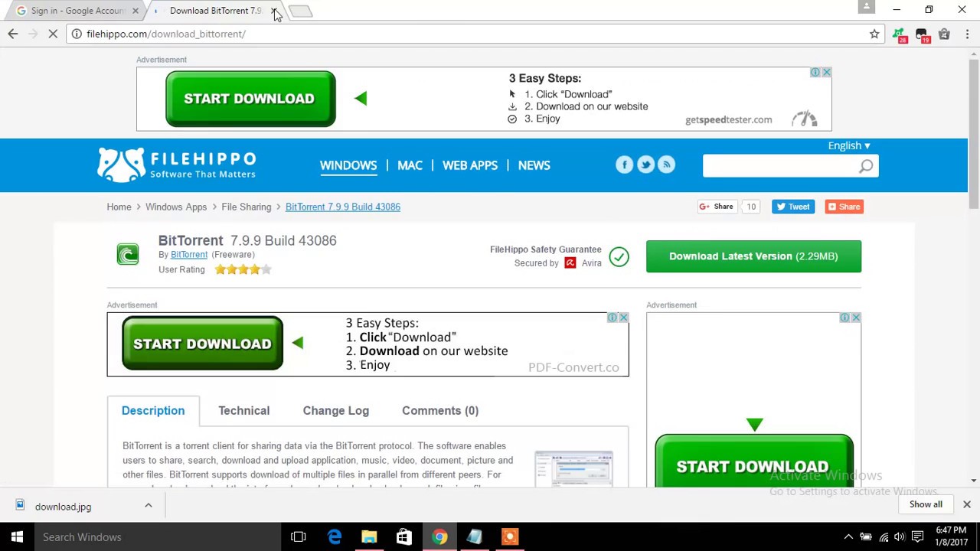Open the Chrome three-dot menu
The image size is (980, 551).
tap(967, 34)
